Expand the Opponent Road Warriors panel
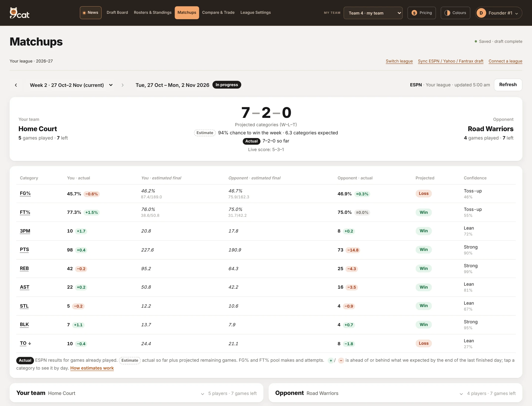Image resolution: width=532 pixels, height=406 pixels. click(395, 393)
